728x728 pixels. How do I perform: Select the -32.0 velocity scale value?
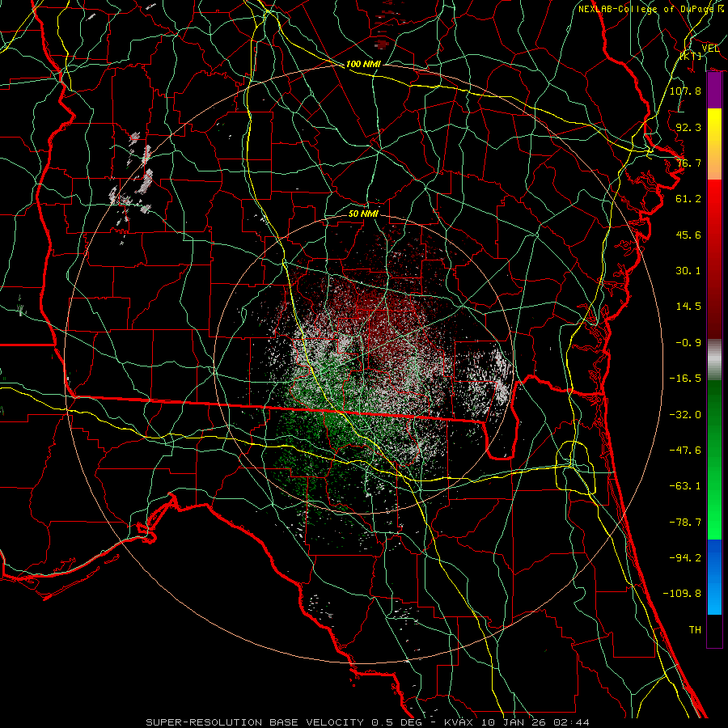685,415
